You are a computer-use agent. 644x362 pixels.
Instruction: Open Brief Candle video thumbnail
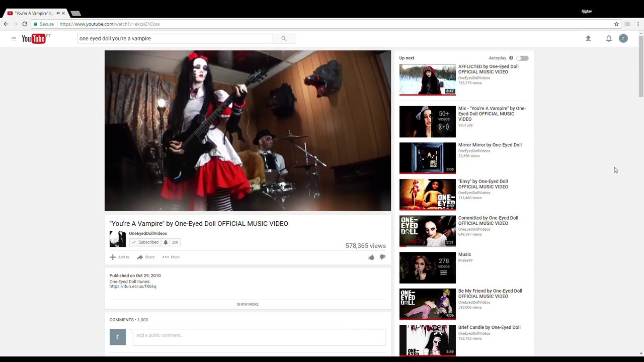tap(428, 340)
